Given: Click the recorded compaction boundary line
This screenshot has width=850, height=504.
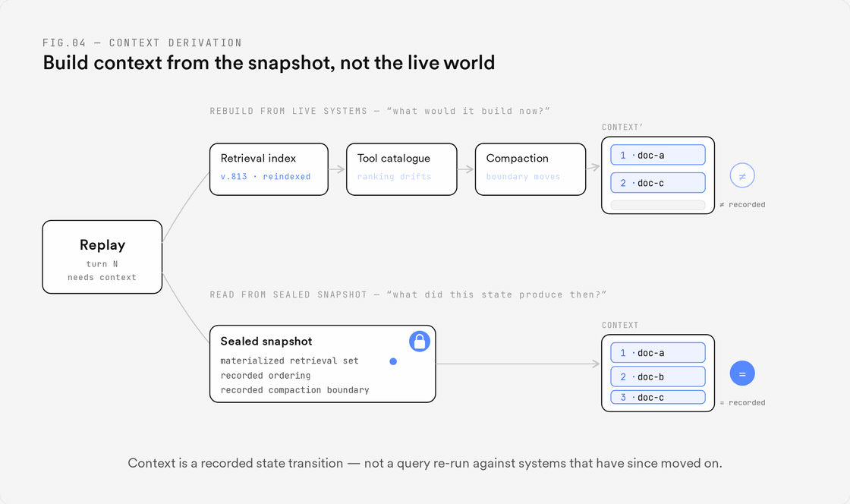Looking at the screenshot, I should click(295, 390).
